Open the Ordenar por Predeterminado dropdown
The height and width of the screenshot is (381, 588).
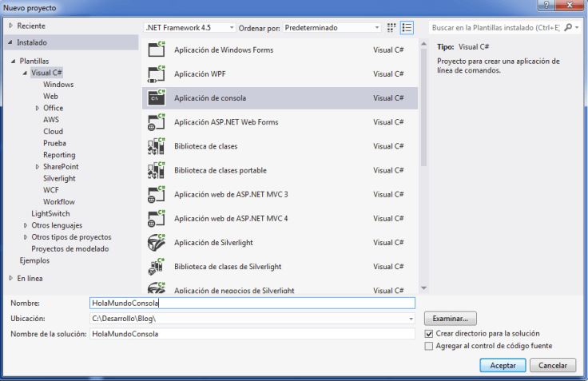click(332, 28)
